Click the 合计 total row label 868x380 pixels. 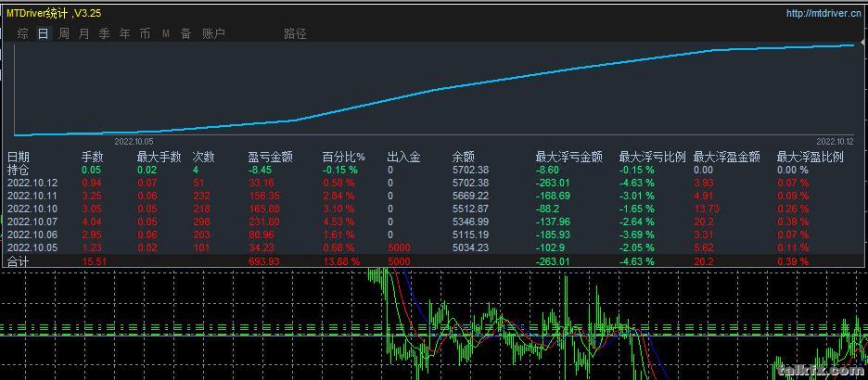click(x=19, y=262)
